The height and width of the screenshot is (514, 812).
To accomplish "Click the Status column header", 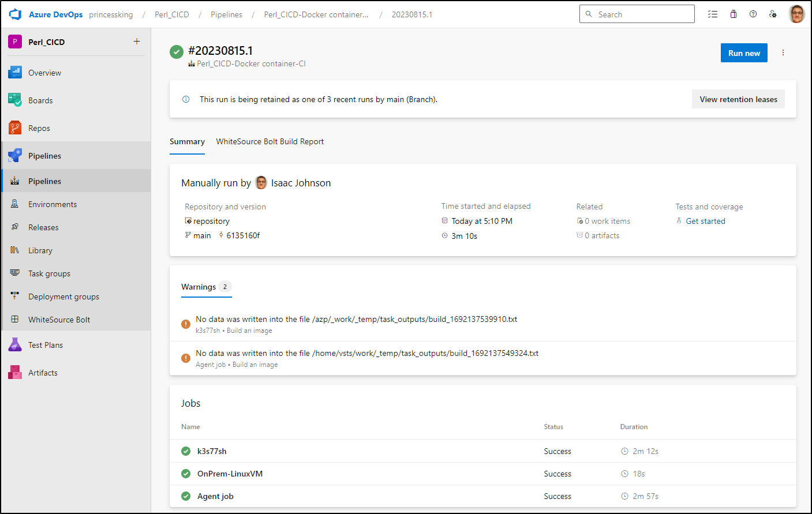I will (x=553, y=427).
